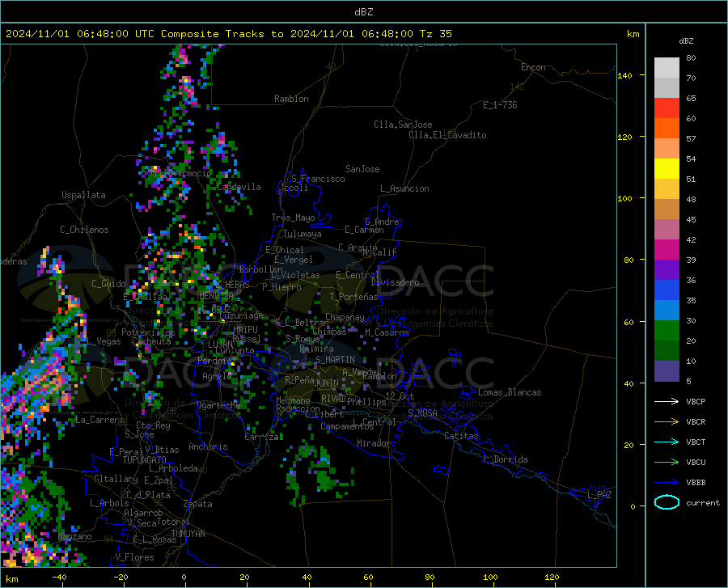Viewport: 728px width, 588px height.
Task: Click the dBZ title at top center
Action: [363, 12]
